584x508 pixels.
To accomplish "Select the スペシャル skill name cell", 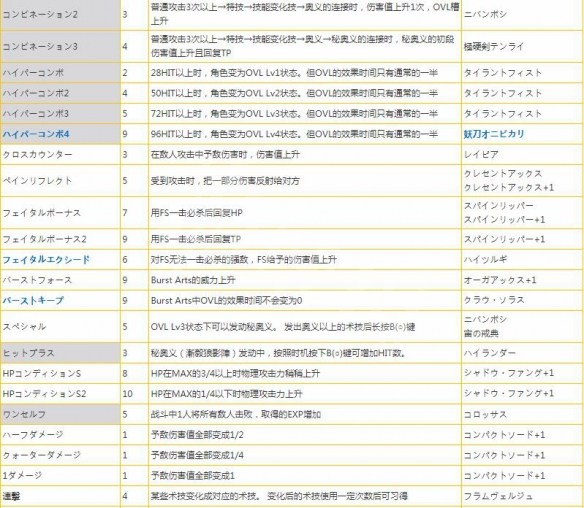I will coord(60,327).
